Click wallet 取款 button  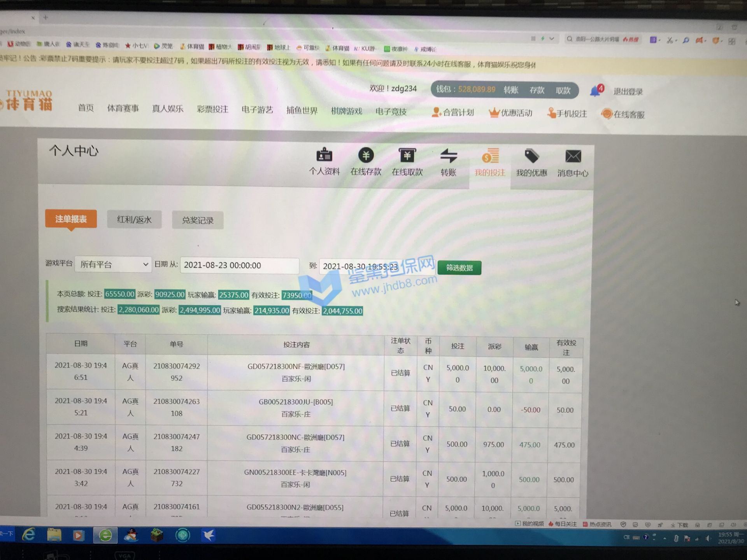pos(563,91)
